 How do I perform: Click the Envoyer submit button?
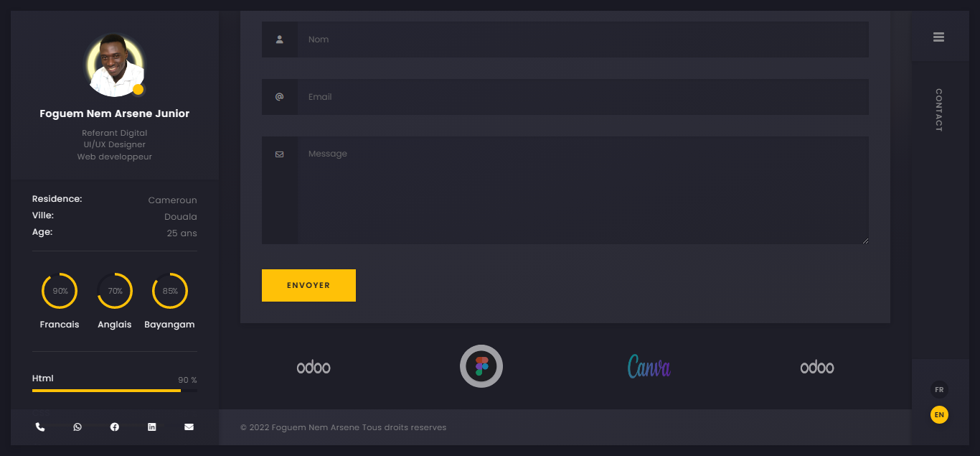tap(308, 285)
